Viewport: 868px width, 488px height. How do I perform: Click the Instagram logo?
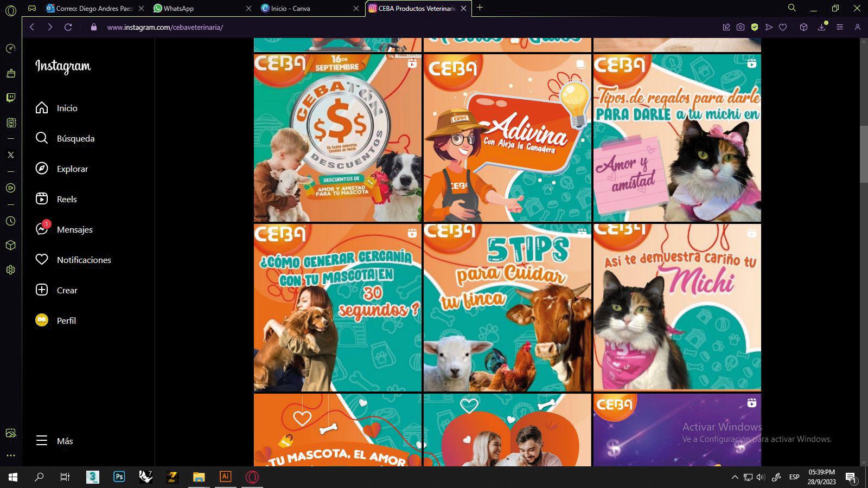click(x=63, y=66)
